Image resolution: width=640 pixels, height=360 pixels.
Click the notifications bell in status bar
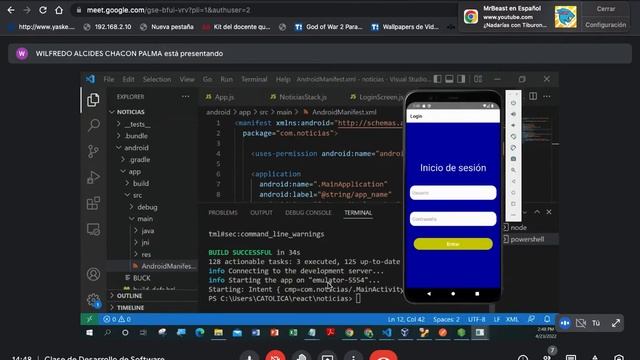click(547, 319)
